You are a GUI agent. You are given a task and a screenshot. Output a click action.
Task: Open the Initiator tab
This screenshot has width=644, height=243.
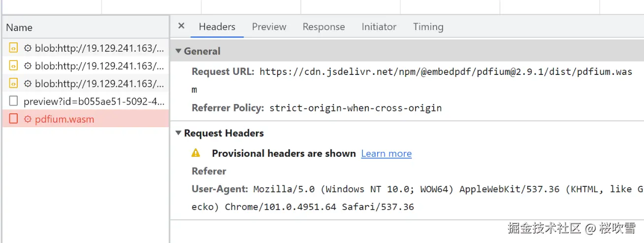[379, 27]
